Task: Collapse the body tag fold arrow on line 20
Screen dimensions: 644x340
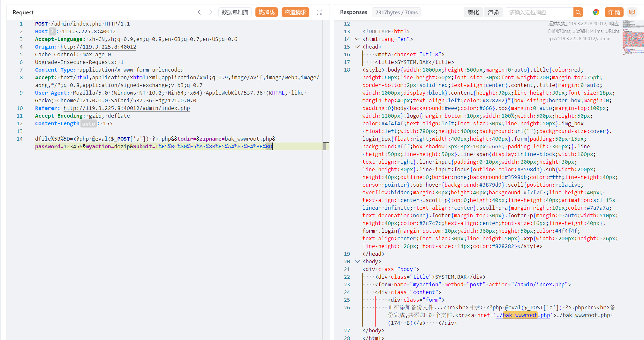Action: point(357,261)
